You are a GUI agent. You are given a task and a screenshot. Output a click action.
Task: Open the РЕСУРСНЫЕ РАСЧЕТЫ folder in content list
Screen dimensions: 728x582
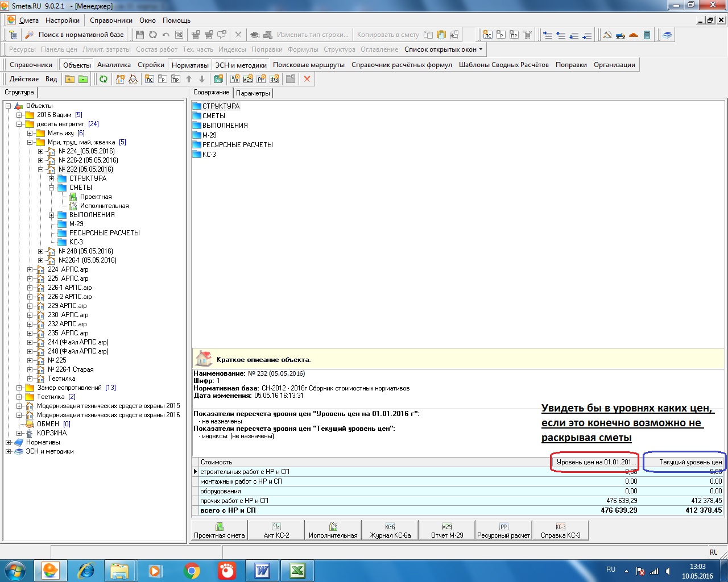(237, 145)
